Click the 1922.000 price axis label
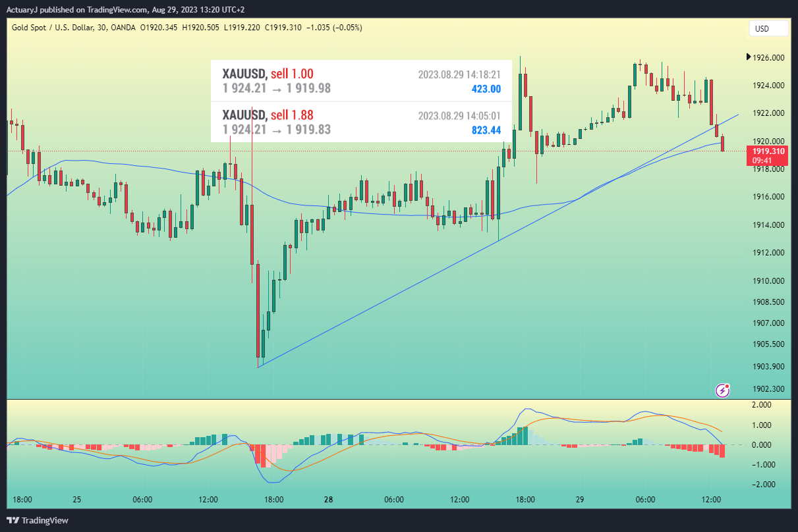The image size is (798, 532). pyautogui.click(x=768, y=113)
